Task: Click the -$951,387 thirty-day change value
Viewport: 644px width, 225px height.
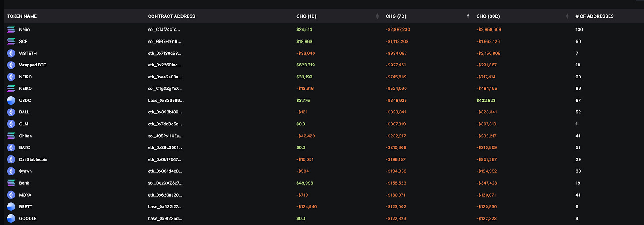Action: click(x=487, y=159)
